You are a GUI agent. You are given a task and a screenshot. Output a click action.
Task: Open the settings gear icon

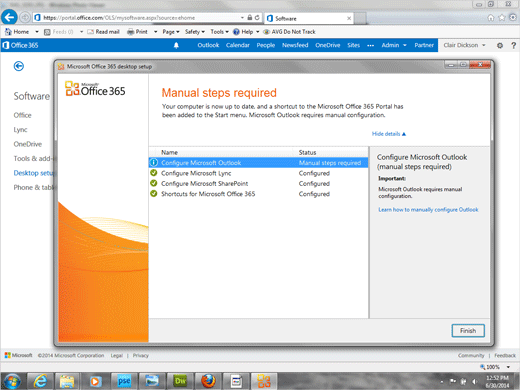pos(500,45)
